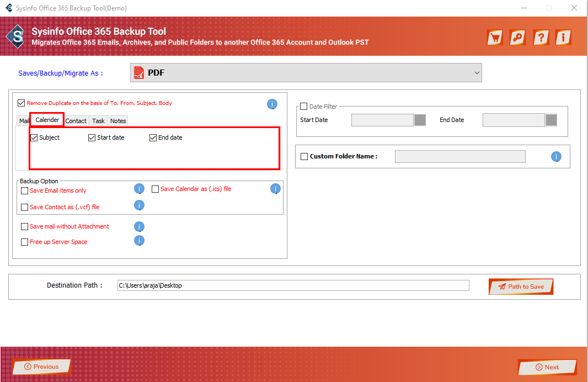Click the Start Date input field
Screen dimensions: 588x382
pos(382,120)
